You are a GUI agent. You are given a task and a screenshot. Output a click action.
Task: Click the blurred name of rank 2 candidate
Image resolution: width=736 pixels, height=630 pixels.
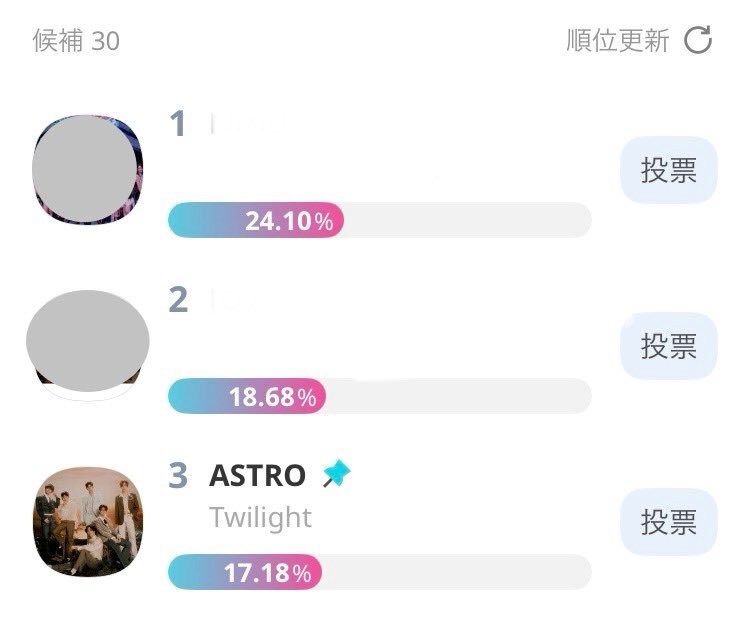pos(233,300)
